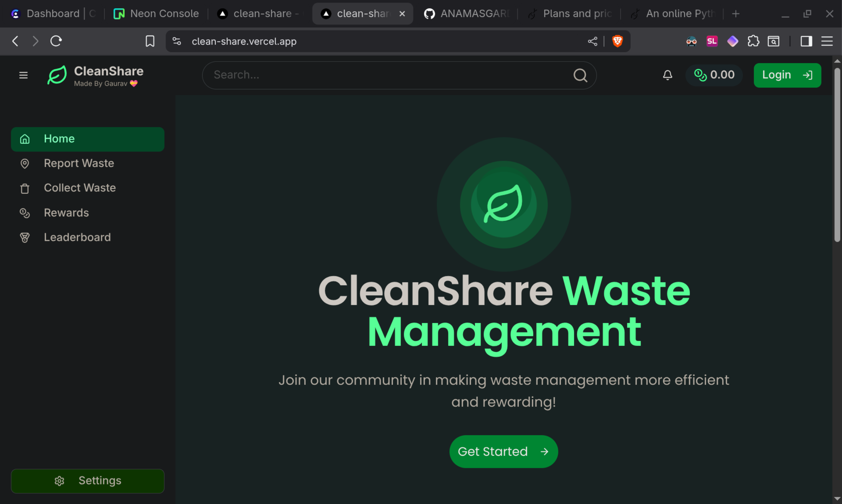Click the share icon in address bar
Screen dimensions: 842x504
pos(592,41)
